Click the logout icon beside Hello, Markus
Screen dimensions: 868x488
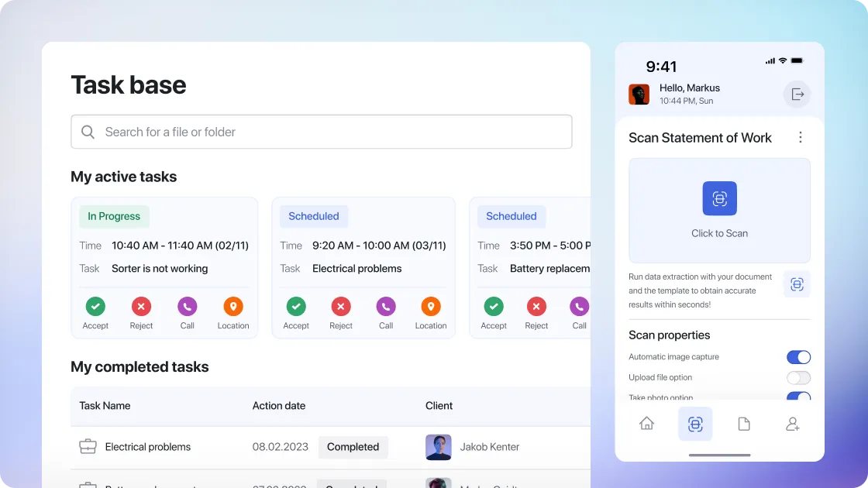(x=796, y=95)
